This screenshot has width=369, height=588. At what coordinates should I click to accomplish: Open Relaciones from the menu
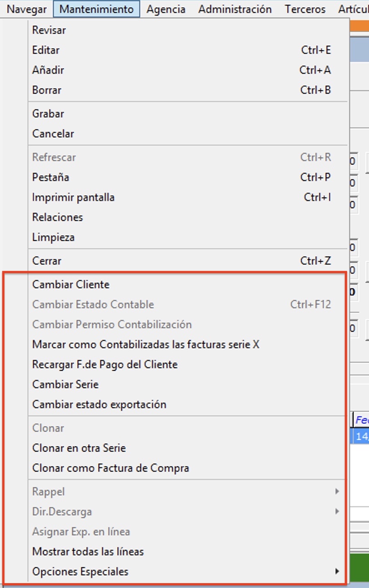click(x=58, y=218)
